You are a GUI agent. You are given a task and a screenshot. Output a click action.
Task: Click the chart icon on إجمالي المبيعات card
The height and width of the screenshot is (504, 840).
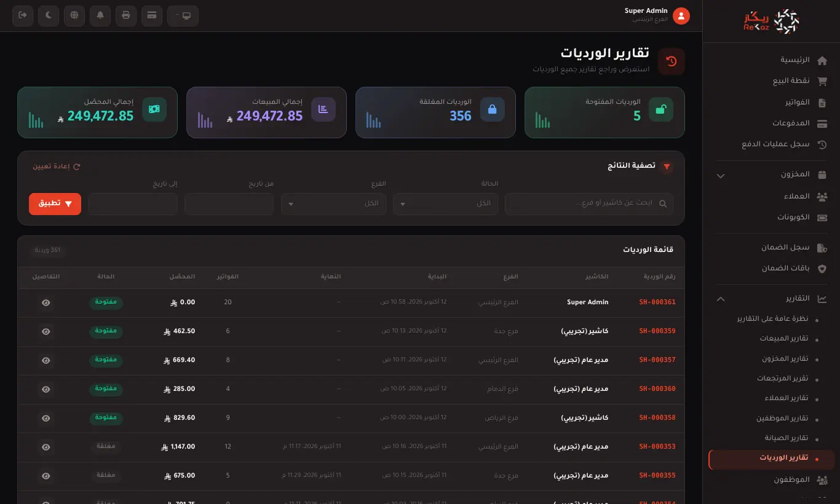(323, 109)
